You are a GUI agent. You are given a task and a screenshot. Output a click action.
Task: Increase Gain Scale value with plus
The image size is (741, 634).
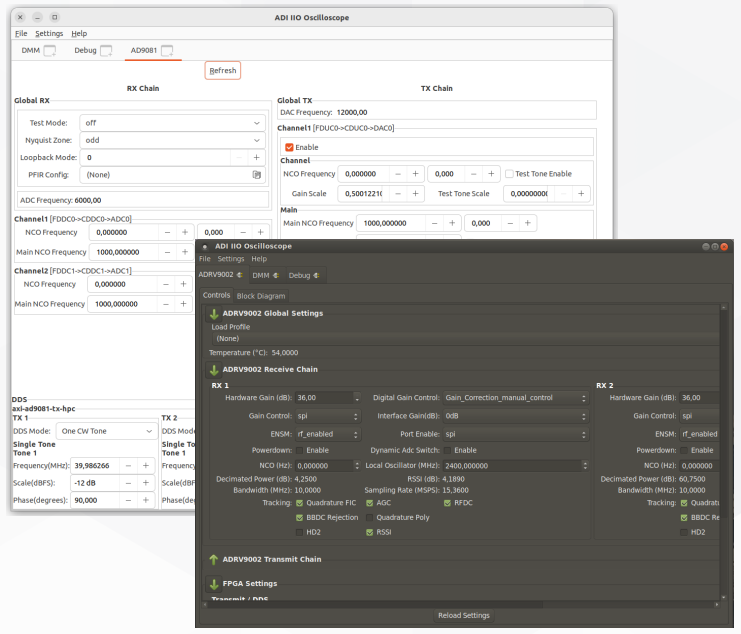[415, 194]
